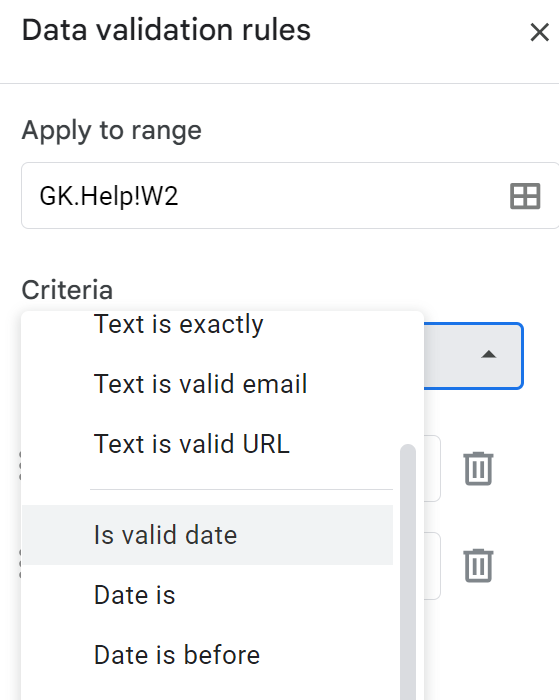Close the Data validation rules panel
559x700 pixels.
click(x=539, y=32)
